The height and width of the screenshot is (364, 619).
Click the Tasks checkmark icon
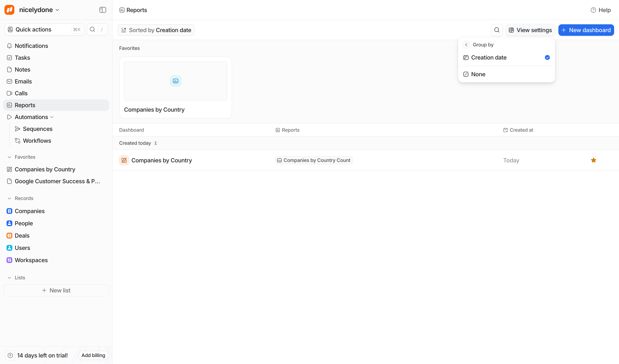click(x=9, y=58)
